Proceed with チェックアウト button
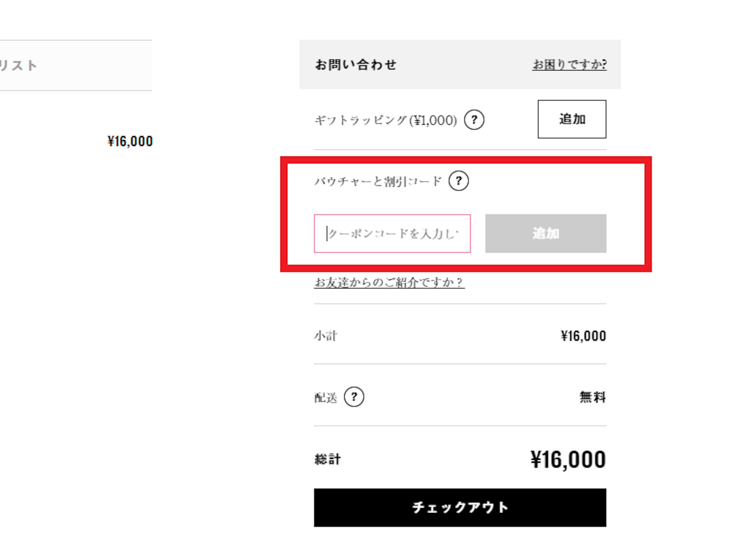Image resolution: width=747 pixels, height=560 pixels. [x=460, y=507]
